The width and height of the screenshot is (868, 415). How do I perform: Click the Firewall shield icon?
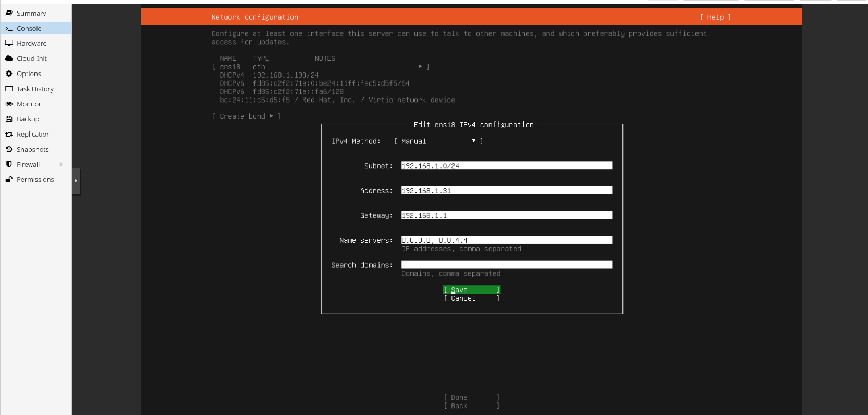coord(9,164)
